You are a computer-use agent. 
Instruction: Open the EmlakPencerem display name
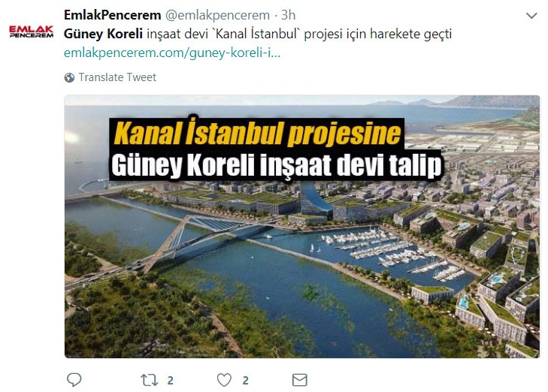tap(112, 15)
